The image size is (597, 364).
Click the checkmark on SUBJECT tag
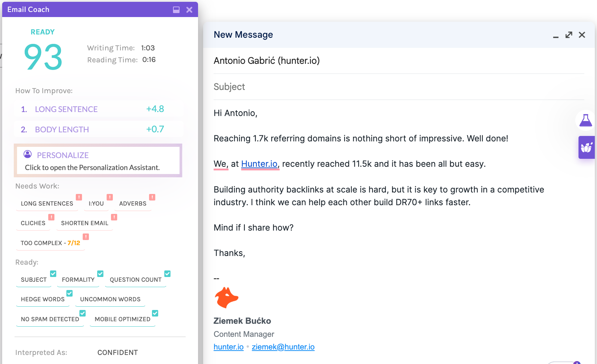53,274
